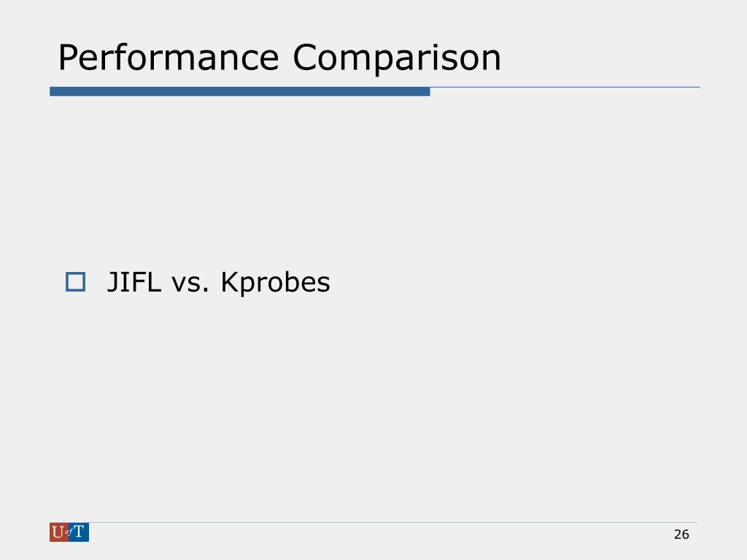Click the thin blue line extending the title bar
Screen dimensions: 747x560
[565, 87]
